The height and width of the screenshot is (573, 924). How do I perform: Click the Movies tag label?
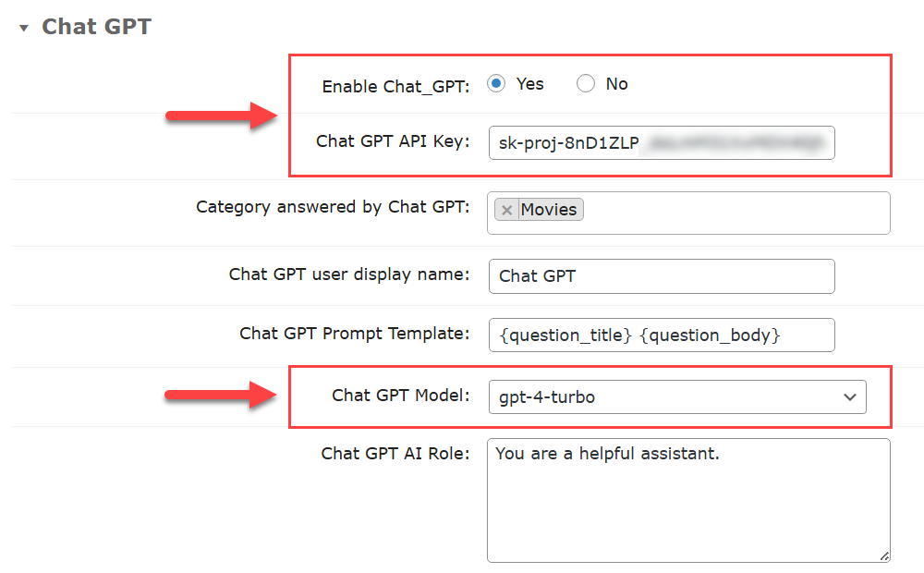pyautogui.click(x=549, y=209)
